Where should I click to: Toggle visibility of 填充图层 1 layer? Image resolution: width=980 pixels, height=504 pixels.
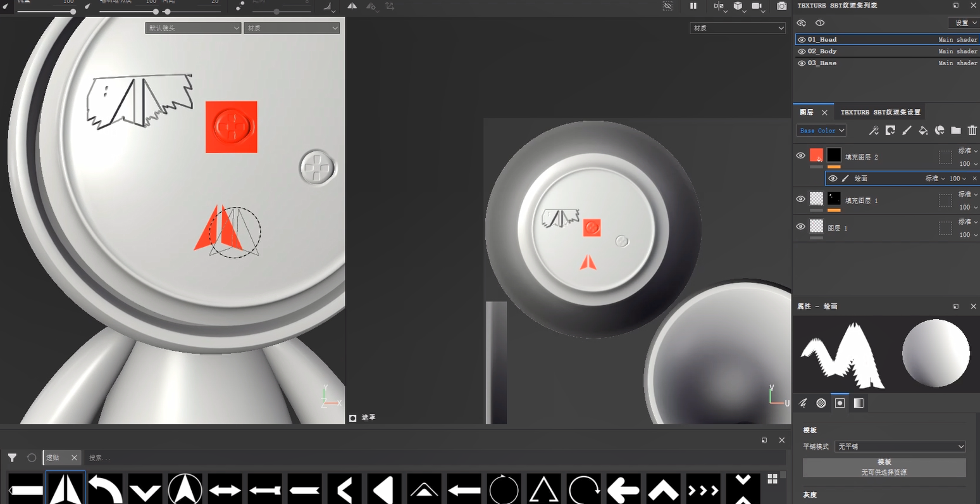[x=800, y=199]
